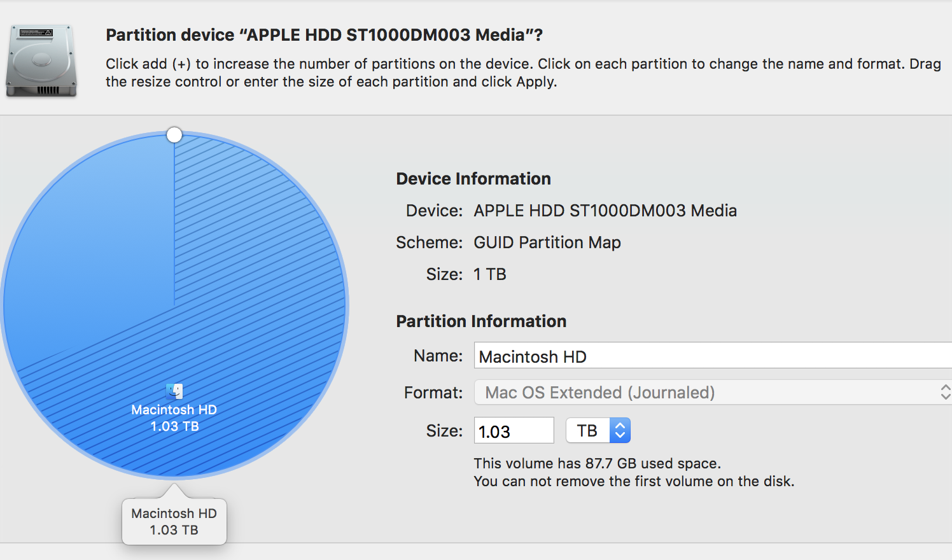Click the partition Name text field
This screenshot has height=560, width=952.
coord(713,356)
